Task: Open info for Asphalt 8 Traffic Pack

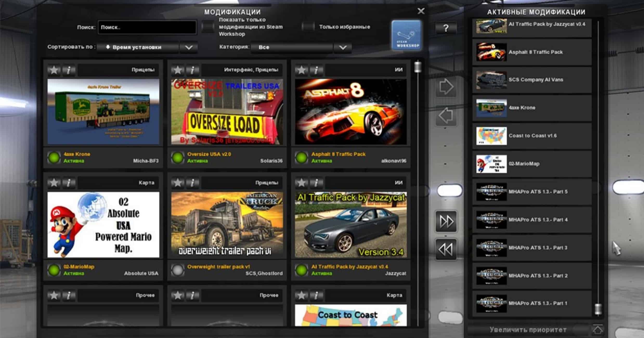Action: pyautogui.click(x=316, y=70)
